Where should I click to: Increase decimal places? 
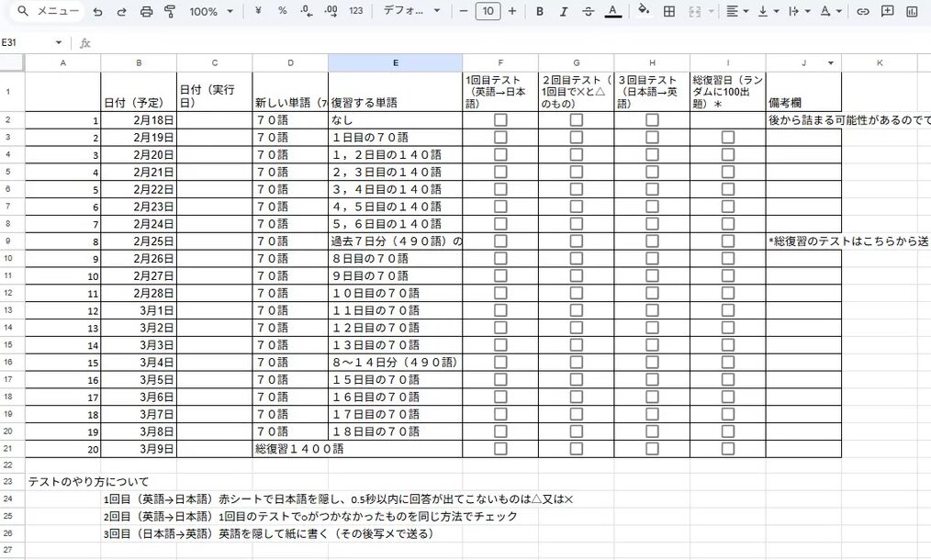331,11
